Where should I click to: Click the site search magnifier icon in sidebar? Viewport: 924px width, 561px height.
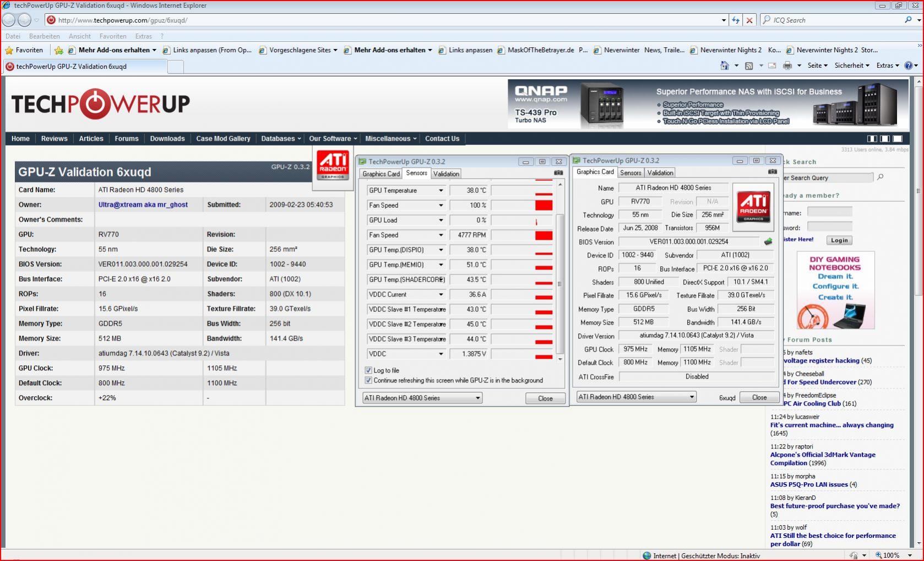coord(880,177)
